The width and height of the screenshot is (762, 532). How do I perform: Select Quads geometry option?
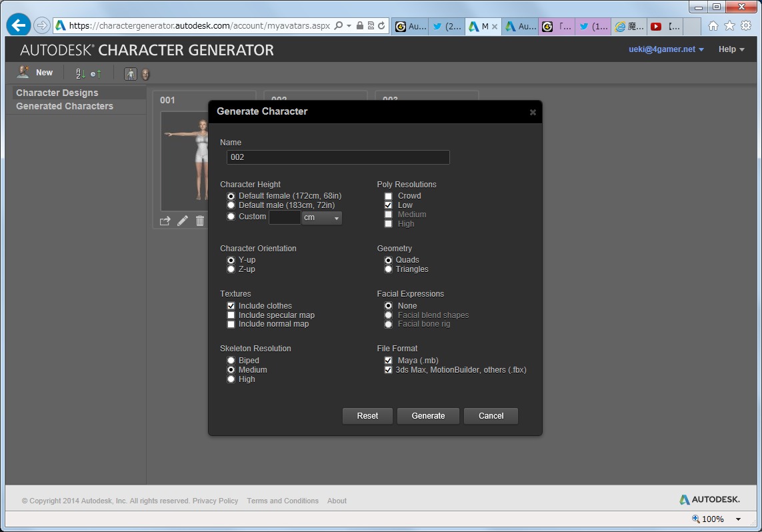(388, 261)
